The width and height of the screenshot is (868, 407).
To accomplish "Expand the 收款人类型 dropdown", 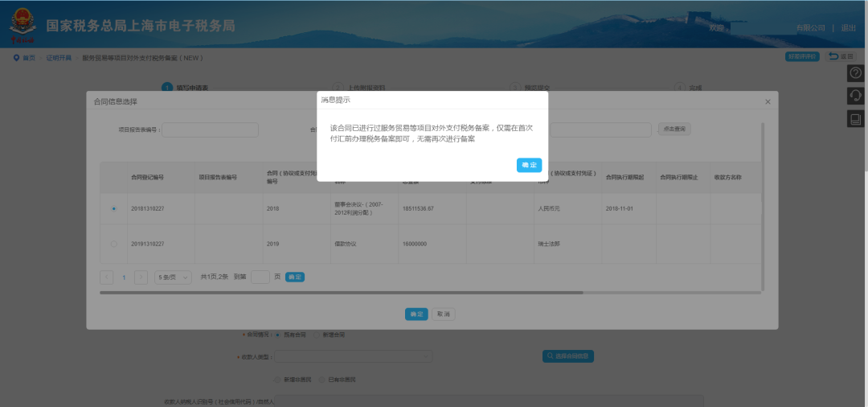I will click(353, 356).
